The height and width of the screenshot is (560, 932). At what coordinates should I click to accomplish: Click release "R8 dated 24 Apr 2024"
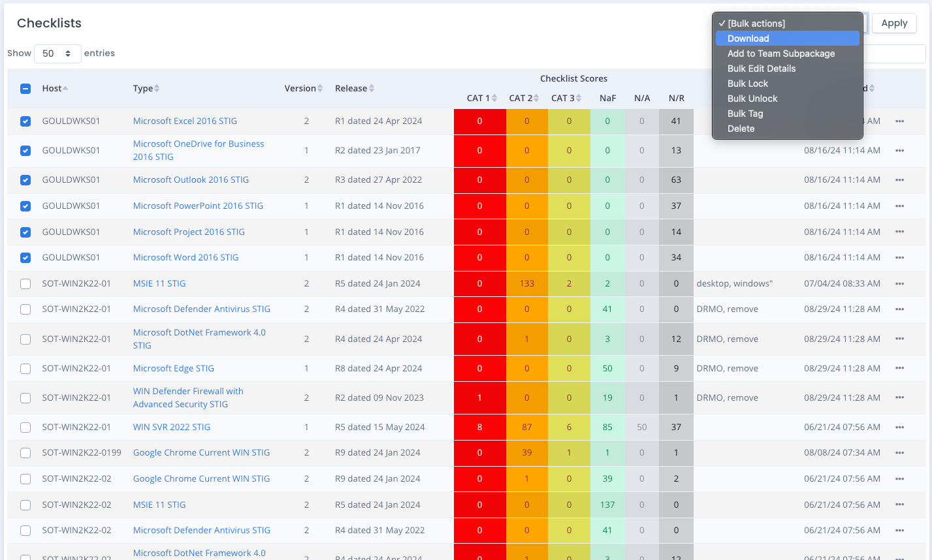tap(378, 369)
